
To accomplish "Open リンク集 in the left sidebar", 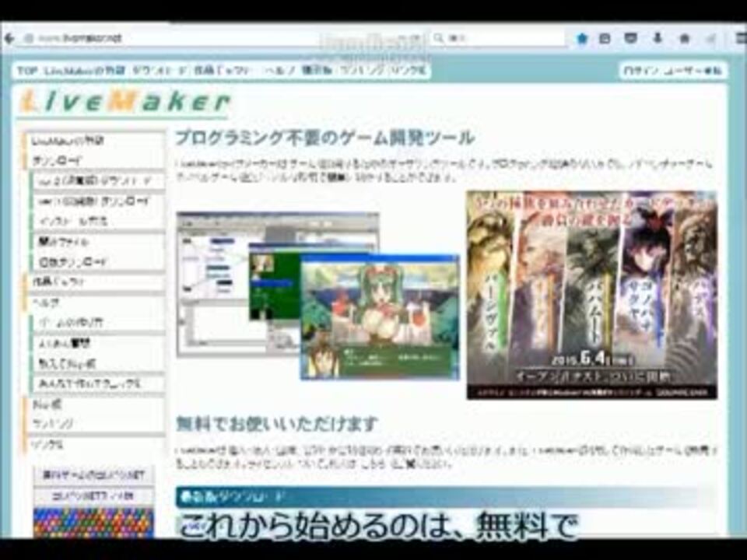I will click(x=95, y=444).
